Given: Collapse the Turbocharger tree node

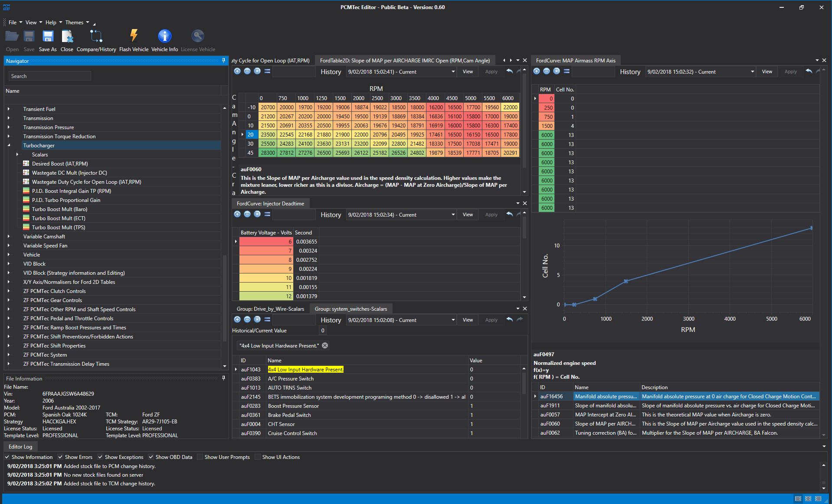Looking at the screenshot, I should 9,145.
